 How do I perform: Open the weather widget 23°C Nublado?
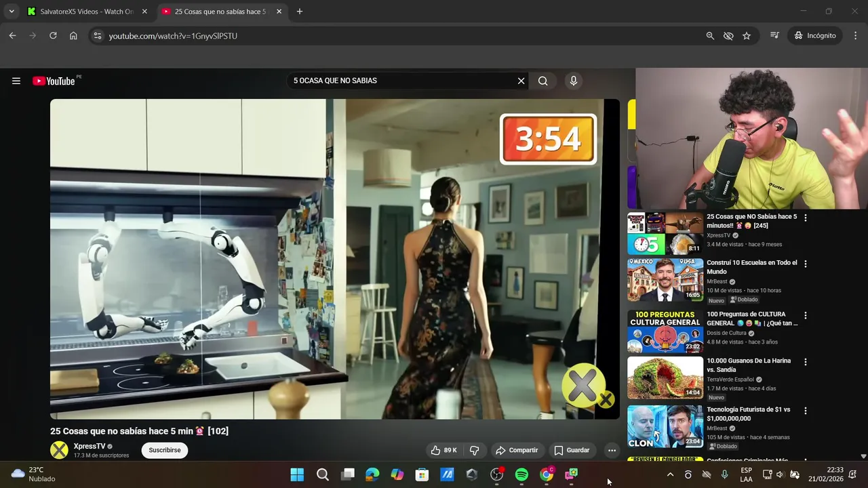coord(33,474)
